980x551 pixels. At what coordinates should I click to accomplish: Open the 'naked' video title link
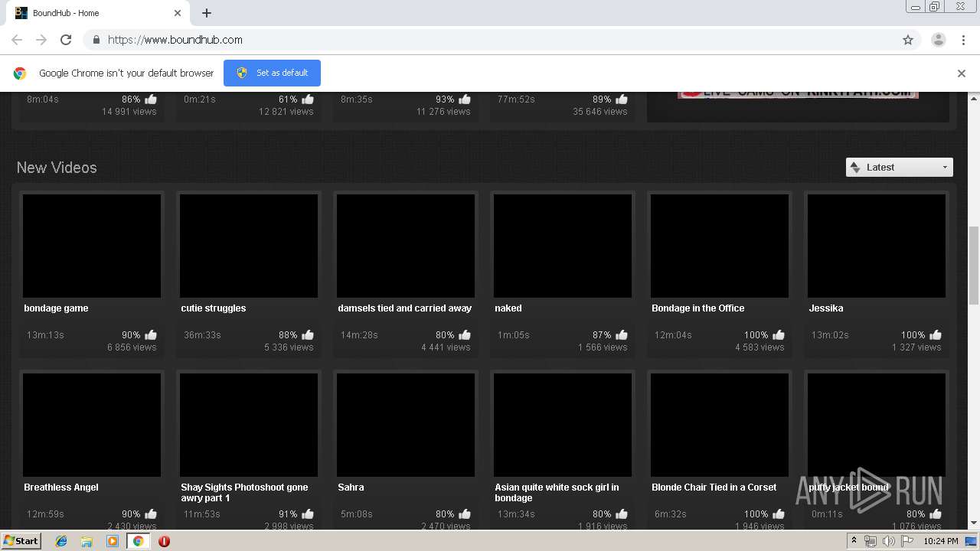[x=508, y=308]
